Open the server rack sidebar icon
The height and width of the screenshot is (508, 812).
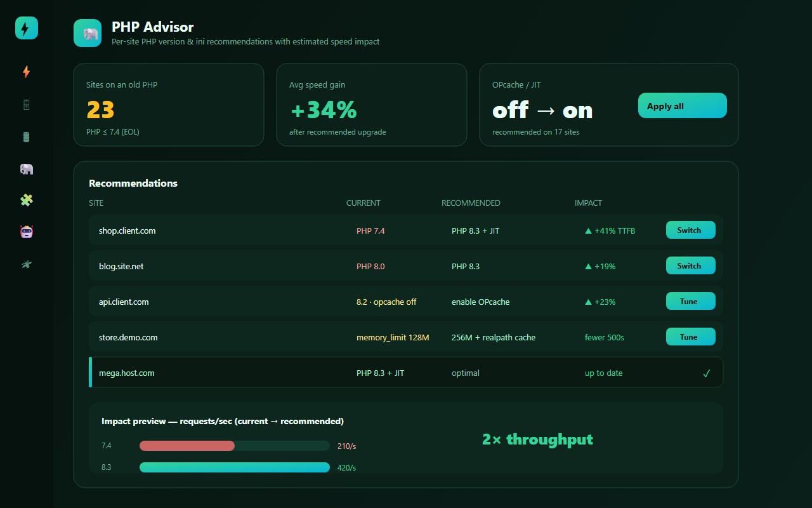[x=27, y=105]
